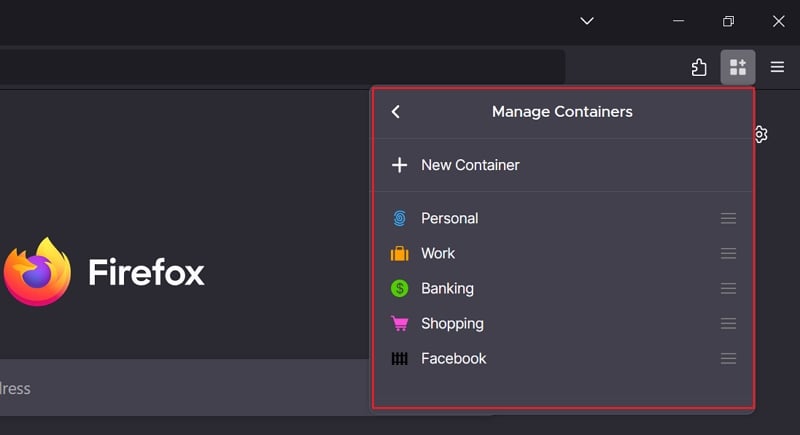Click the drag handle for Facebook container
The width and height of the screenshot is (800, 435).
pos(728,359)
